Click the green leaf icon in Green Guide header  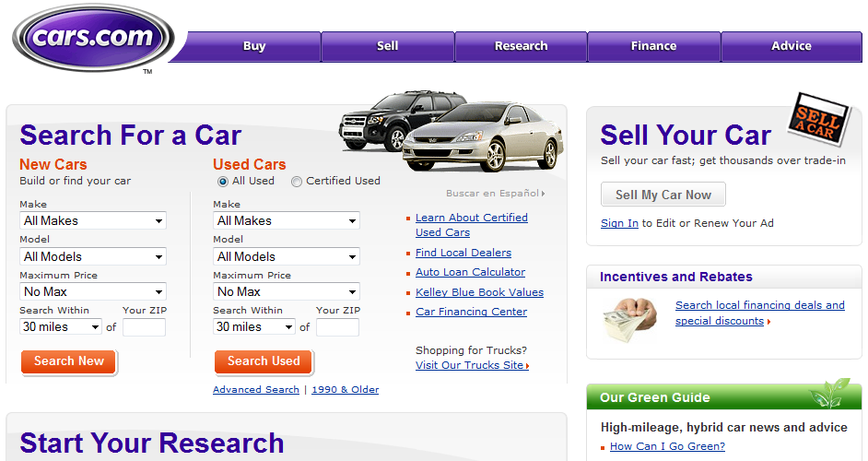click(x=829, y=393)
